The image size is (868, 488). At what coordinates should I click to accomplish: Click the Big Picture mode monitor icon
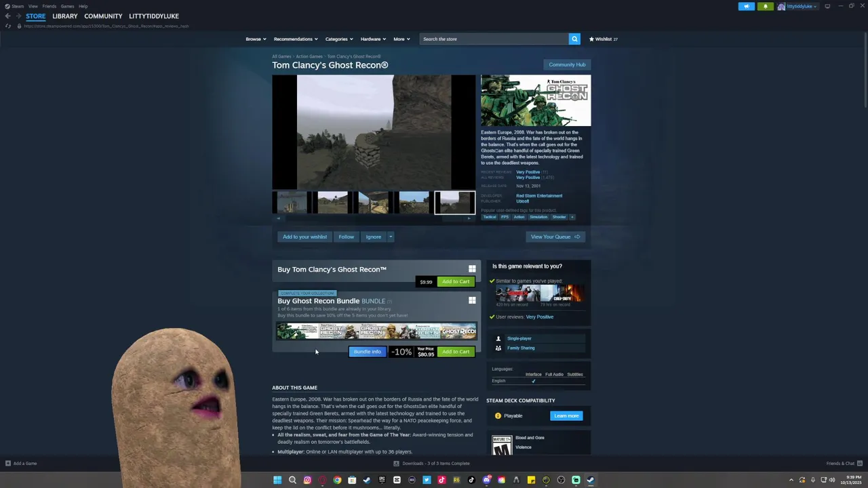(827, 6)
